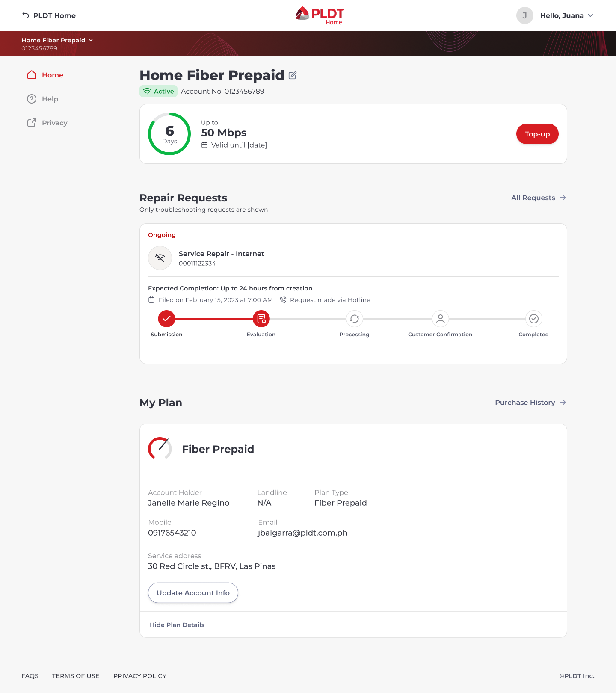
Task: Open Help in the sidebar
Action: point(42,99)
